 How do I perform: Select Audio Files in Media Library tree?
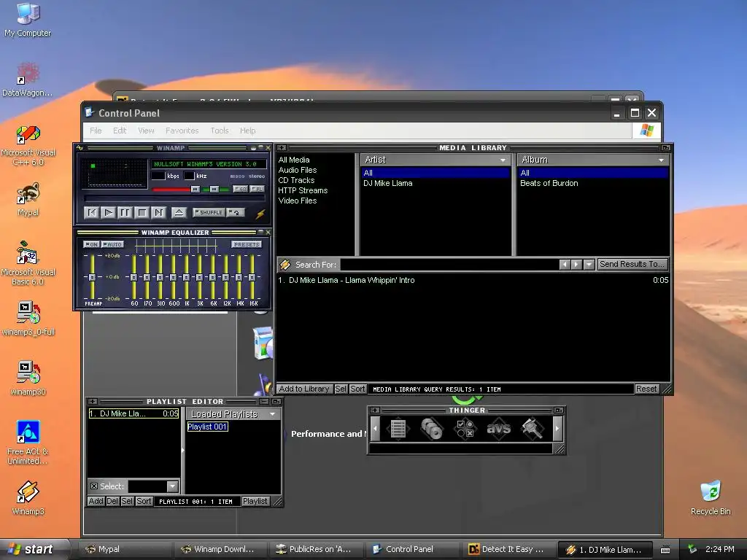(298, 170)
